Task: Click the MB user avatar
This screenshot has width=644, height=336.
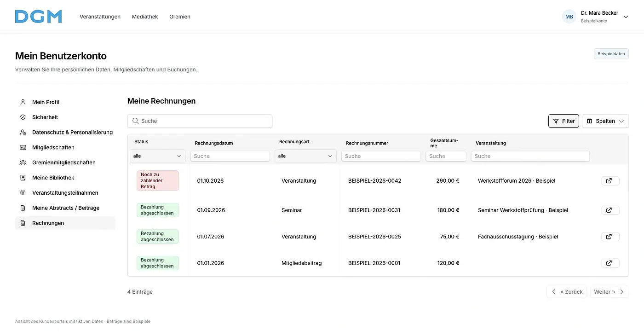Action: (x=569, y=17)
